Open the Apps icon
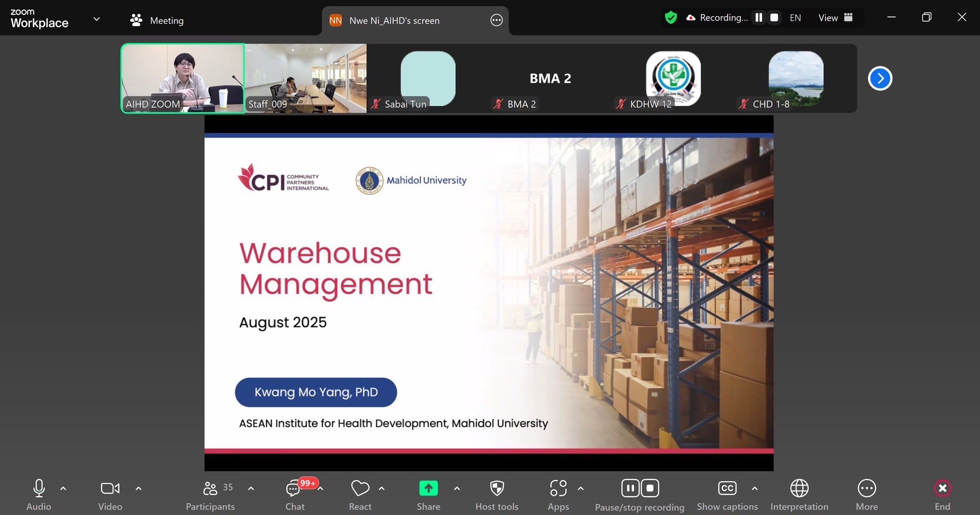The height and width of the screenshot is (515, 980). pos(558,488)
